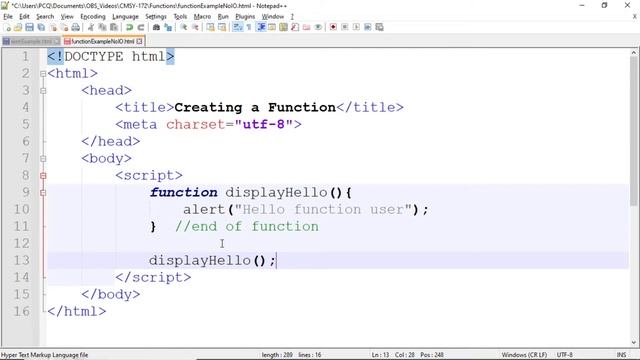Click the Save Recorded Macro icon
The height and width of the screenshot is (360, 640).
pos(380,27)
